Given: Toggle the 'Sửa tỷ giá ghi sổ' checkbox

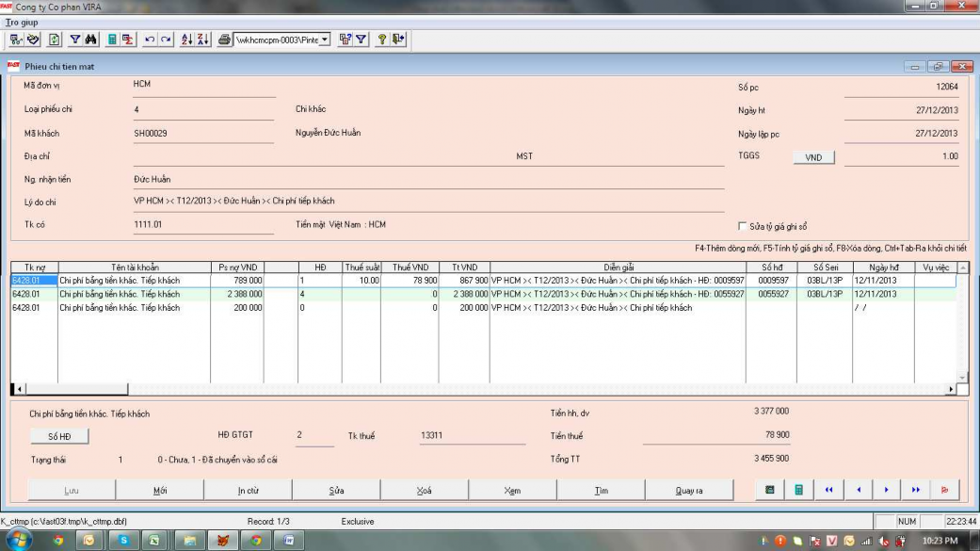Looking at the screenshot, I should pyautogui.click(x=743, y=226).
